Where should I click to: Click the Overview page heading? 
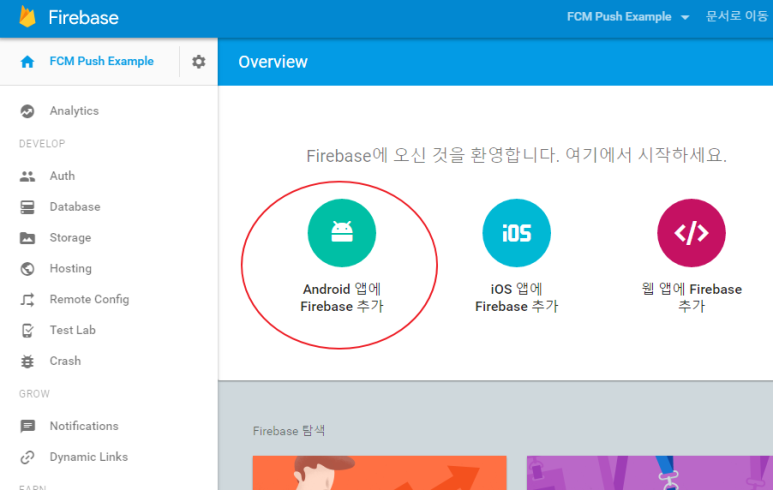pyautogui.click(x=273, y=62)
